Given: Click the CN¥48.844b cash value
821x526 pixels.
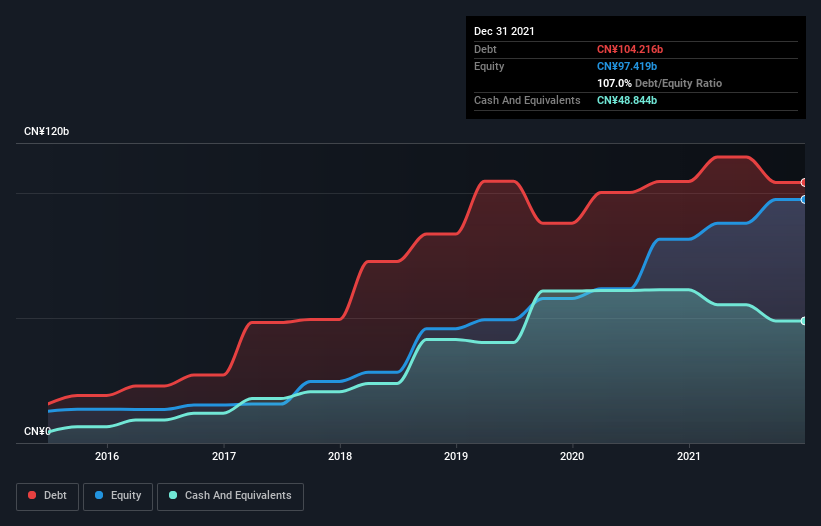Looking at the screenshot, I should pos(627,100).
